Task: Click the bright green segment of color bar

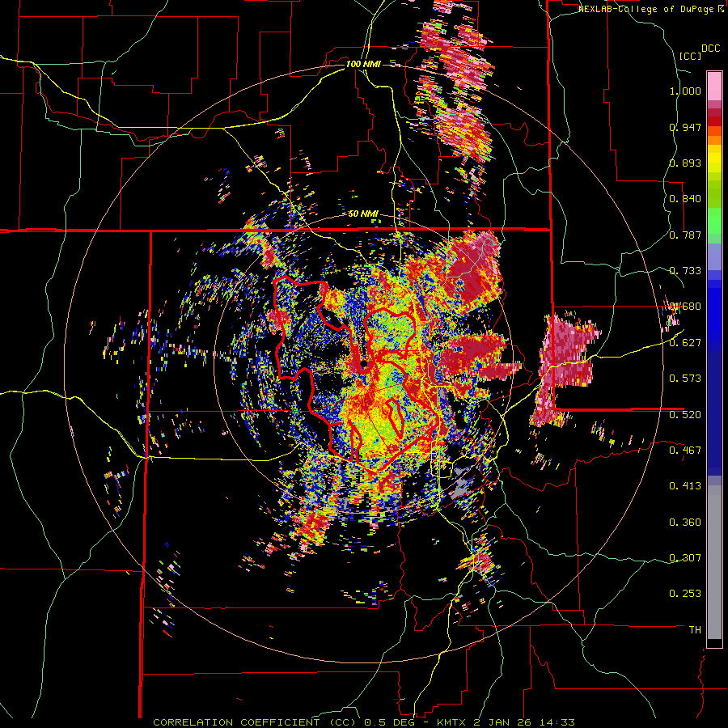Action: 714,221
